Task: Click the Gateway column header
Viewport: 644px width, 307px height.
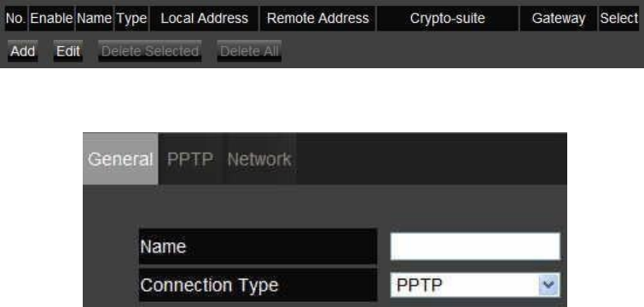Action: tap(559, 19)
